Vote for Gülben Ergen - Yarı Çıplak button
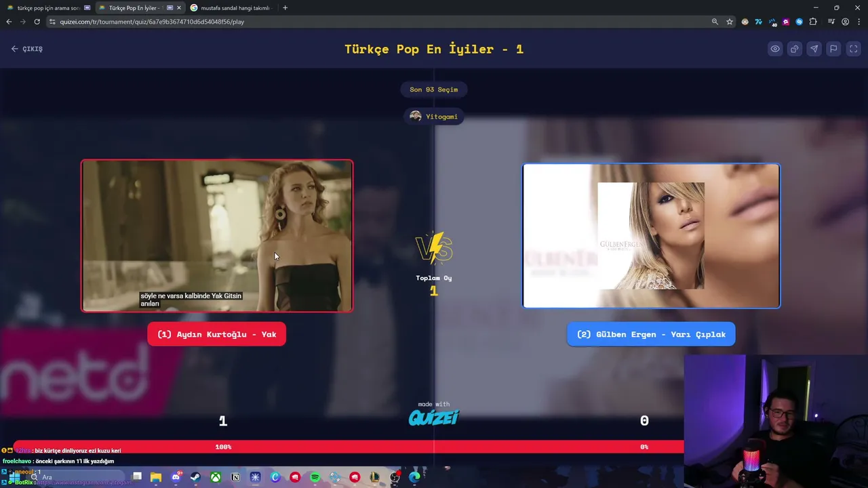Screen dimensions: 868x488 (x=651, y=334)
